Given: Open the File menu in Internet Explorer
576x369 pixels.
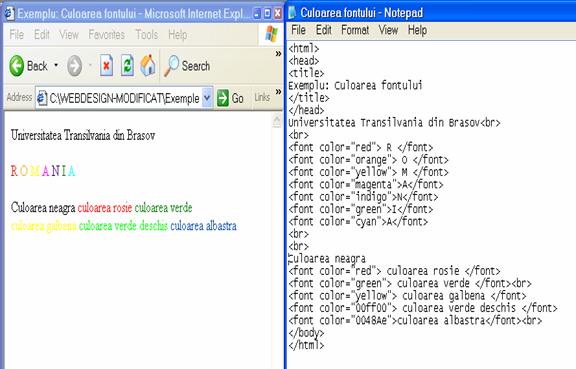Looking at the screenshot, I should tap(17, 35).
